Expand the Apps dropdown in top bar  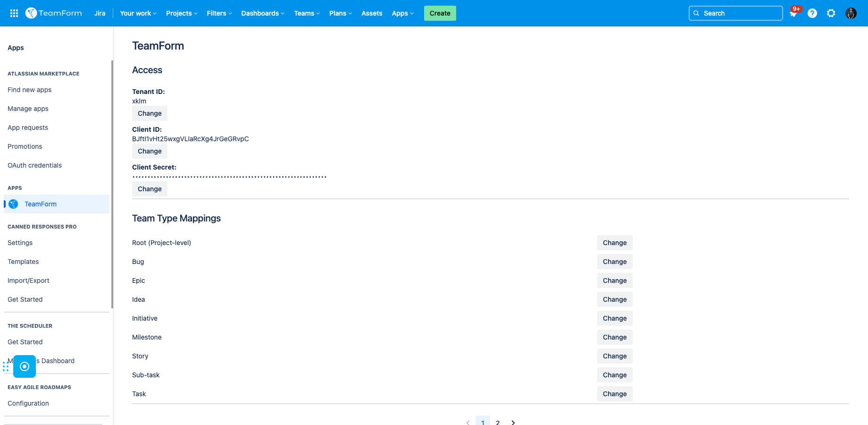[x=402, y=13]
